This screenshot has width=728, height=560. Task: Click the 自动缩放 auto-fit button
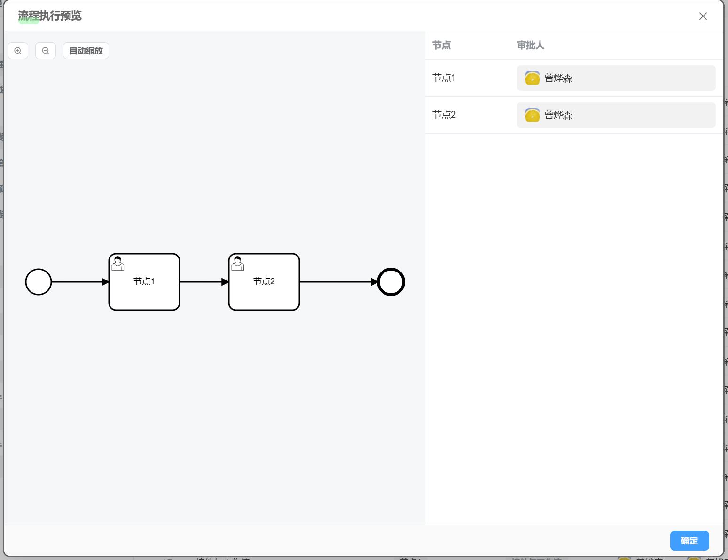pyautogui.click(x=86, y=51)
